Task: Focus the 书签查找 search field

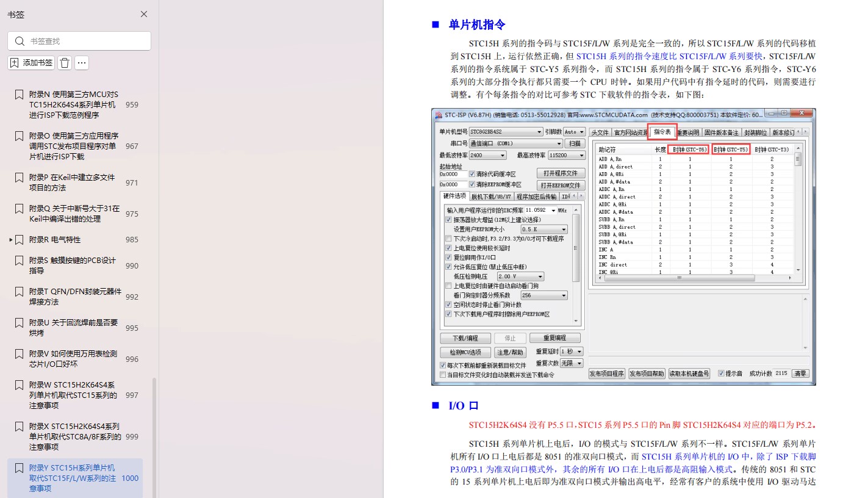Action: click(x=79, y=41)
